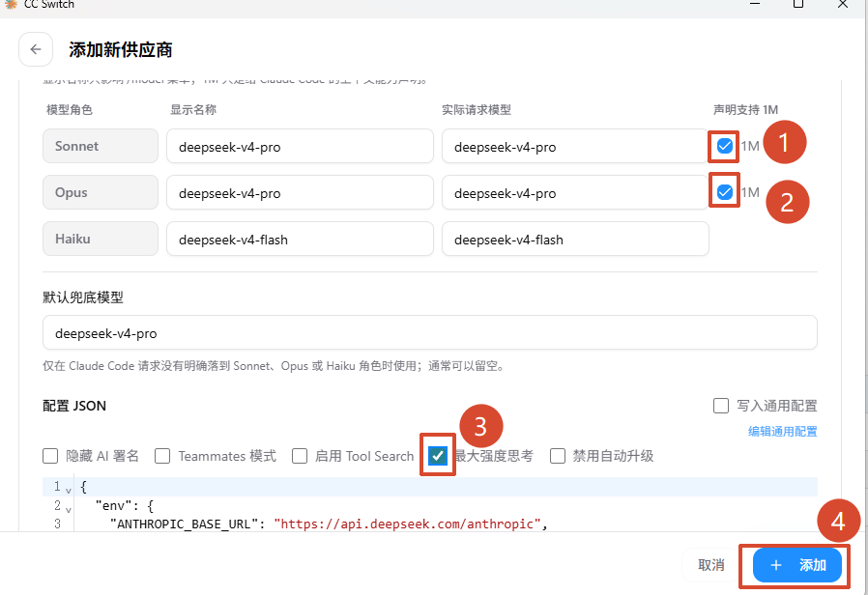Toggle 1M support checkbox for Sonnet
The height and width of the screenshot is (595, 868).
pos(724,146)
